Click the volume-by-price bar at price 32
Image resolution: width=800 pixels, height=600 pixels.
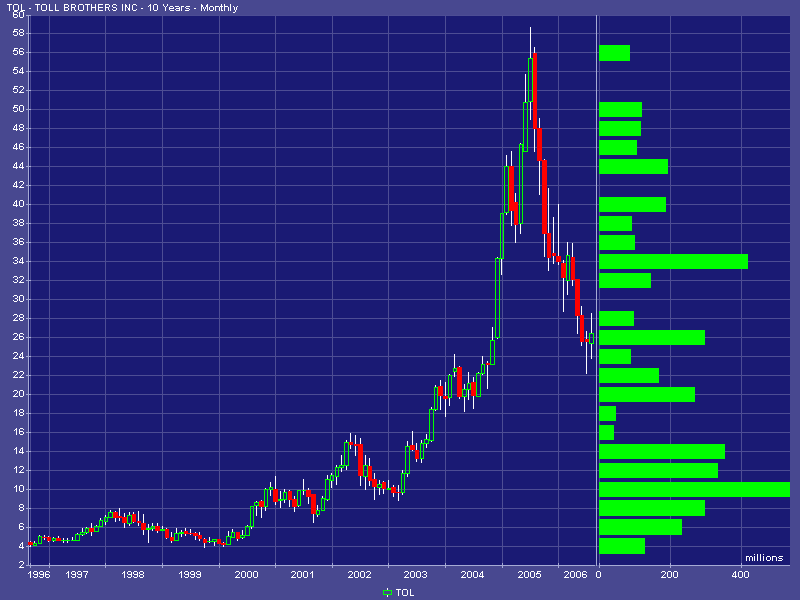(625, 281)
